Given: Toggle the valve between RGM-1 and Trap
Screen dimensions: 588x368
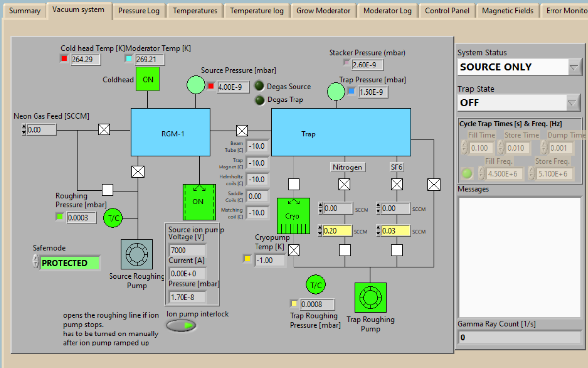Looking at the screenshot, I should [x=242, y=131].
